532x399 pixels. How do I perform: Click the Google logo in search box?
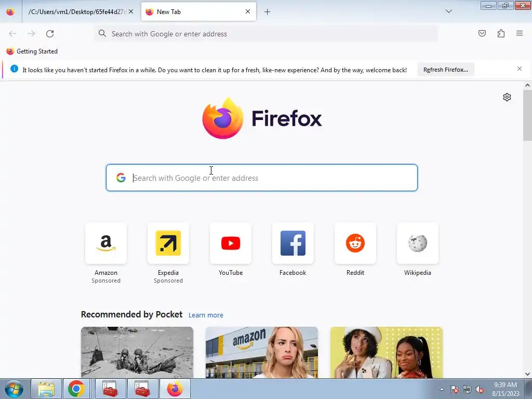[x=121, y=178]
